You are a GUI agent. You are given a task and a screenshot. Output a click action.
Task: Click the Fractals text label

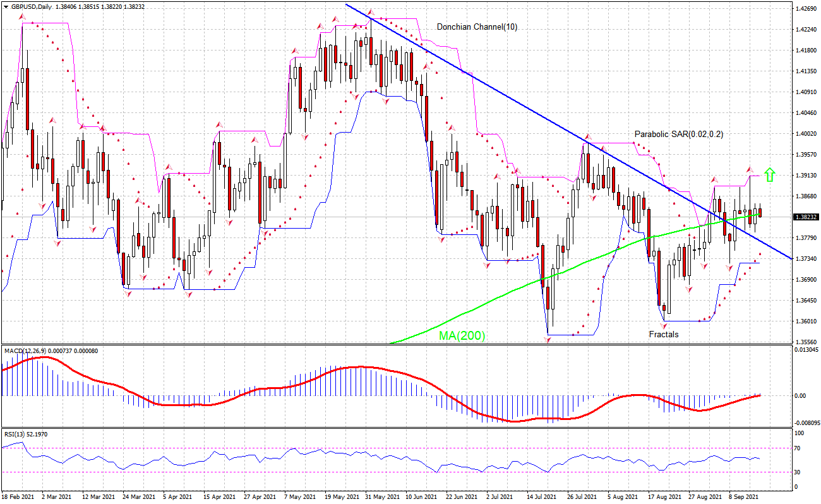coord(664,334)
